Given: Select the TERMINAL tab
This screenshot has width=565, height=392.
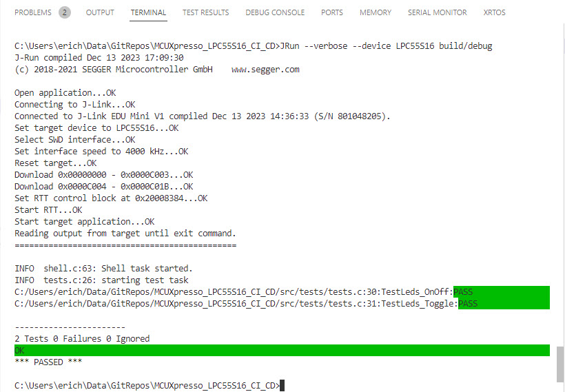Looking at the screenshot, I should [148, 12].
